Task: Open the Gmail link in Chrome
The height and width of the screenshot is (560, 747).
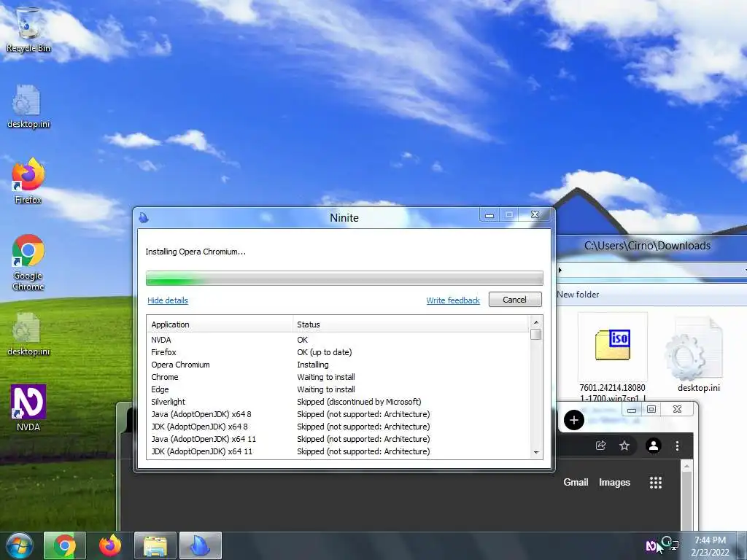Action: (x=576, y=483)
